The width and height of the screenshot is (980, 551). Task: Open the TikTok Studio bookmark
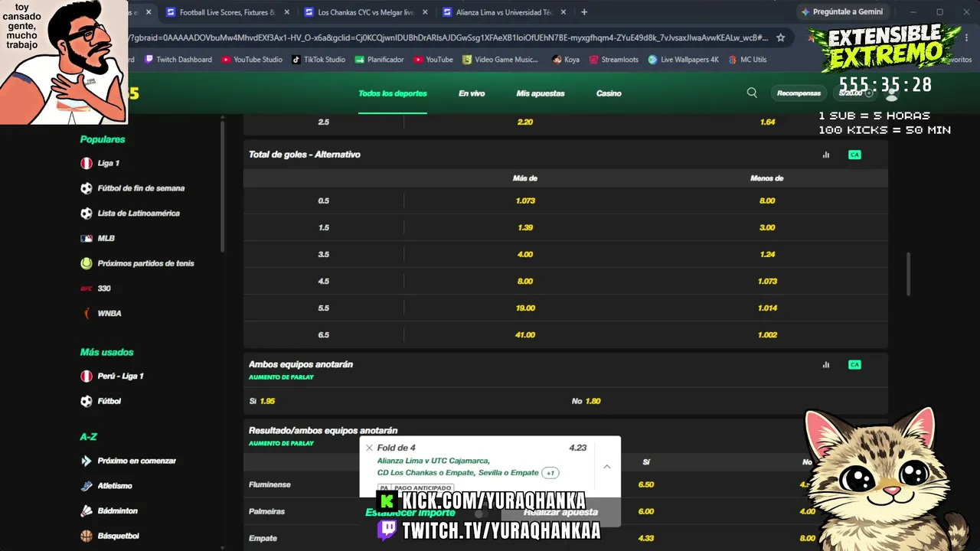click(x=318, y=60)
